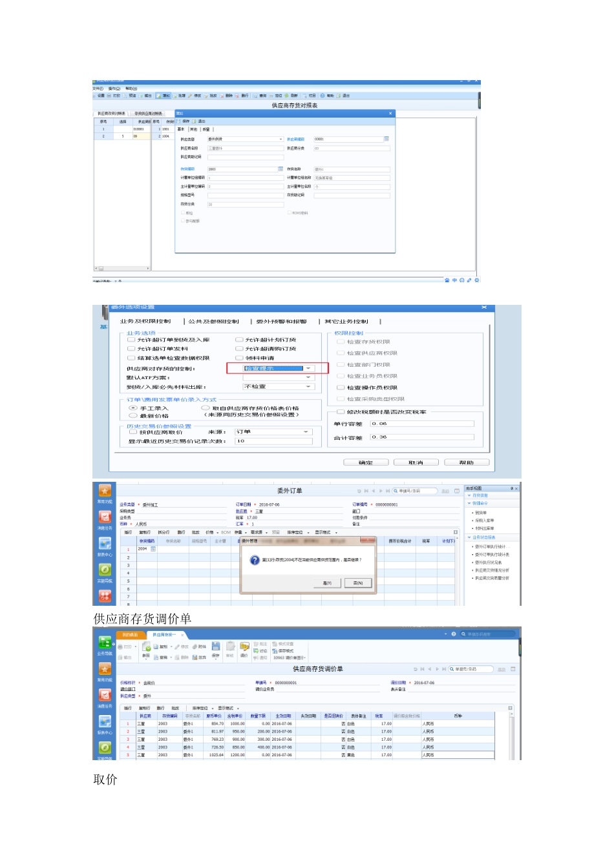Click 实施导航 icon beside 委外订单 window
The height and width of the screenshot is (868, 614).
(x=105, y=570)
